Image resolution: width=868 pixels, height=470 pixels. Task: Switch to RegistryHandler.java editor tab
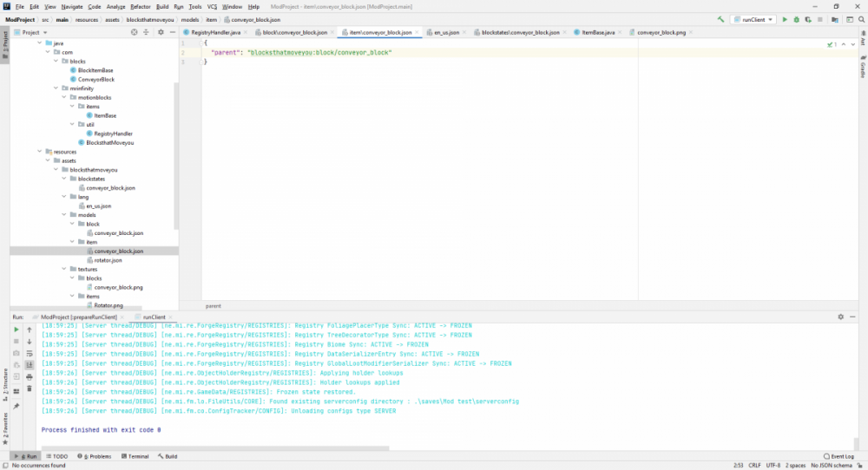click(x=214, y=32)
